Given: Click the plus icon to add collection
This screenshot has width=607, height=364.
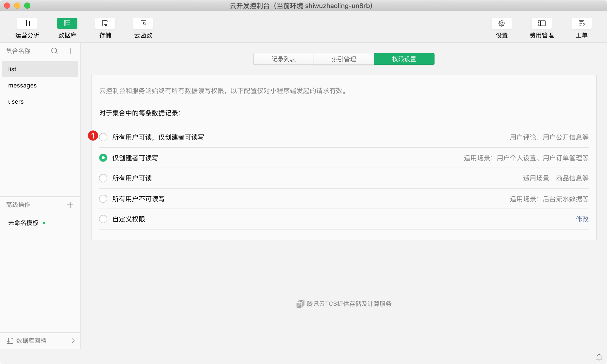Looking at the screenshot, I should point(70,51).
